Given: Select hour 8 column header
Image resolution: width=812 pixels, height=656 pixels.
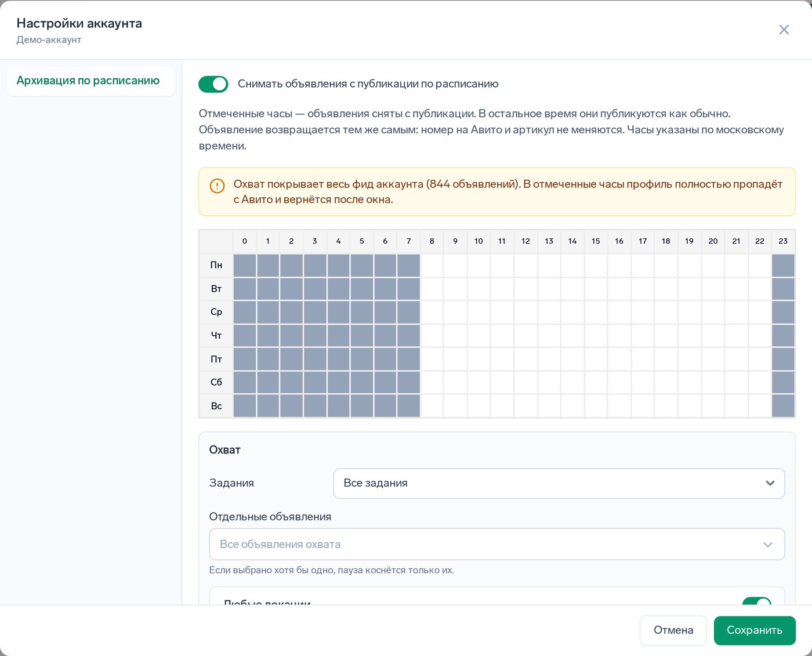Looking at the screenshot, I should click(x=432, y=241).
